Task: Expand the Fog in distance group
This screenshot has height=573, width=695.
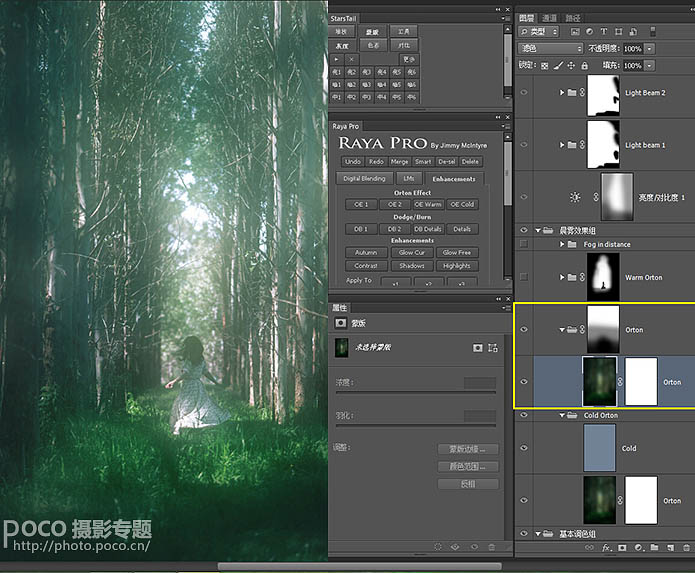Action: click(x=562, y=244)
